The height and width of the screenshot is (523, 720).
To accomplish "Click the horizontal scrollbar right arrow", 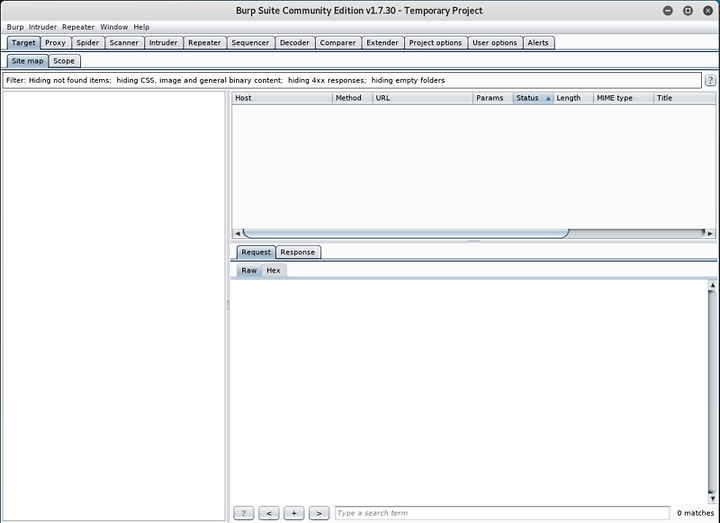I will (x=710, y=233).
